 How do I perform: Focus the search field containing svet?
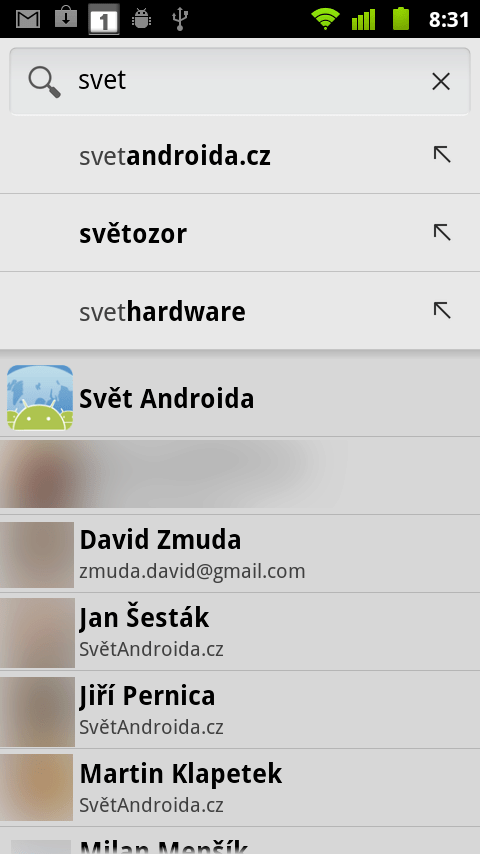(x=240, y=81)
